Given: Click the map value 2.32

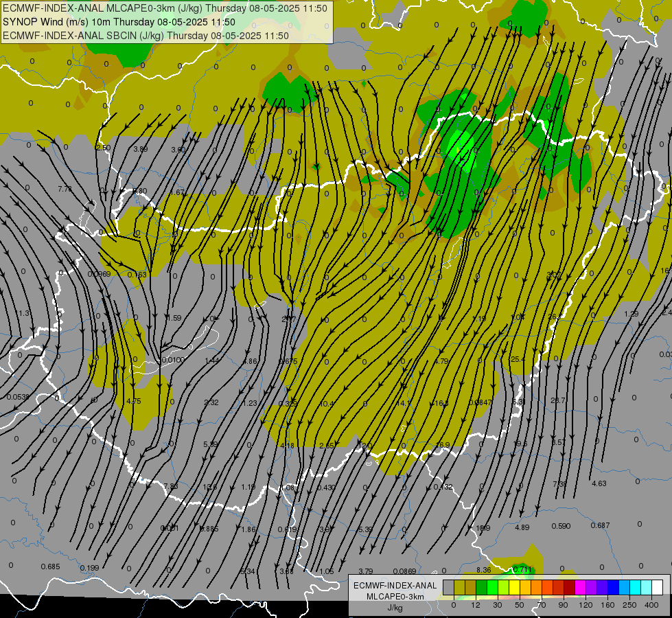Looking at the screenshot, I should pos(211,402).
